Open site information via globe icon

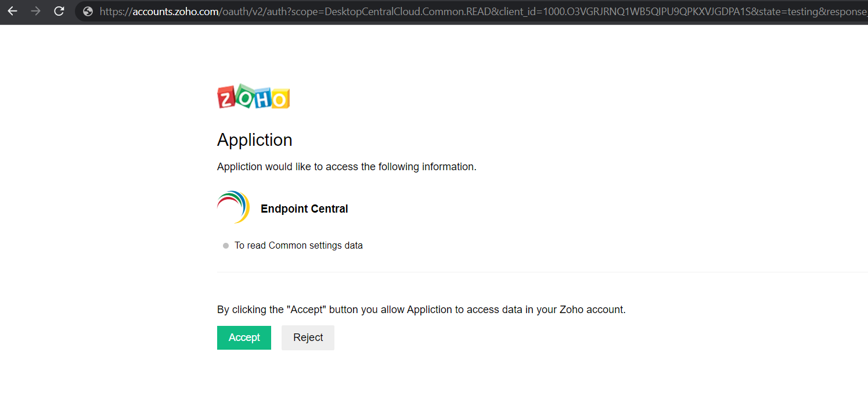(x=88, y=11)
